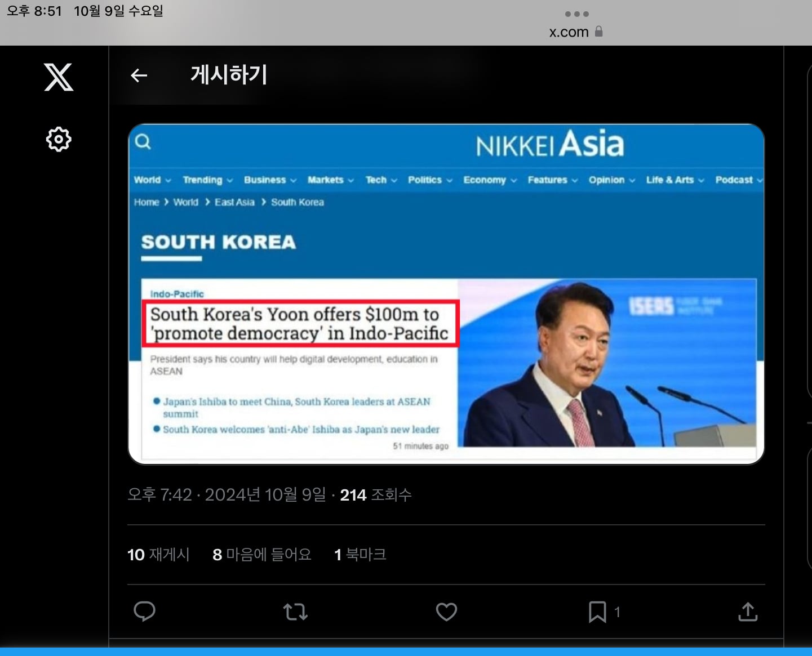
Task: Tap the three dots above x.com
Action: 577,14
